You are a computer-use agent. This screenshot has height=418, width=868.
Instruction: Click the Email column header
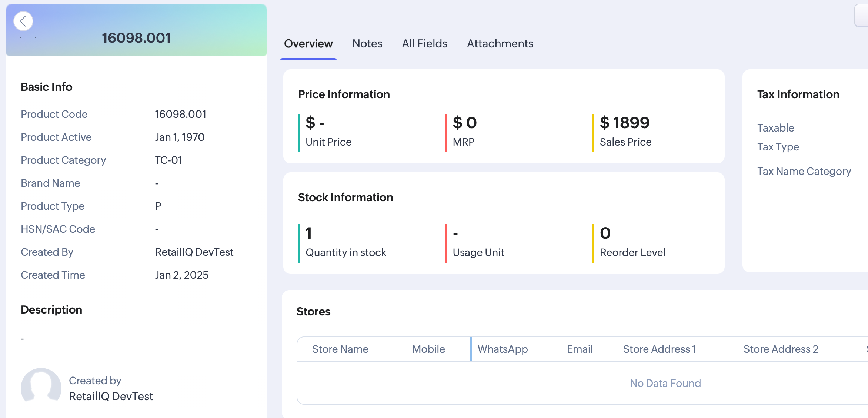tap(580, 349)
